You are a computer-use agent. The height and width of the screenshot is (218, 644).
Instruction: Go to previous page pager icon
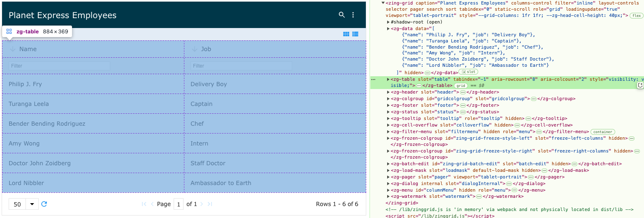click(152, 204)
